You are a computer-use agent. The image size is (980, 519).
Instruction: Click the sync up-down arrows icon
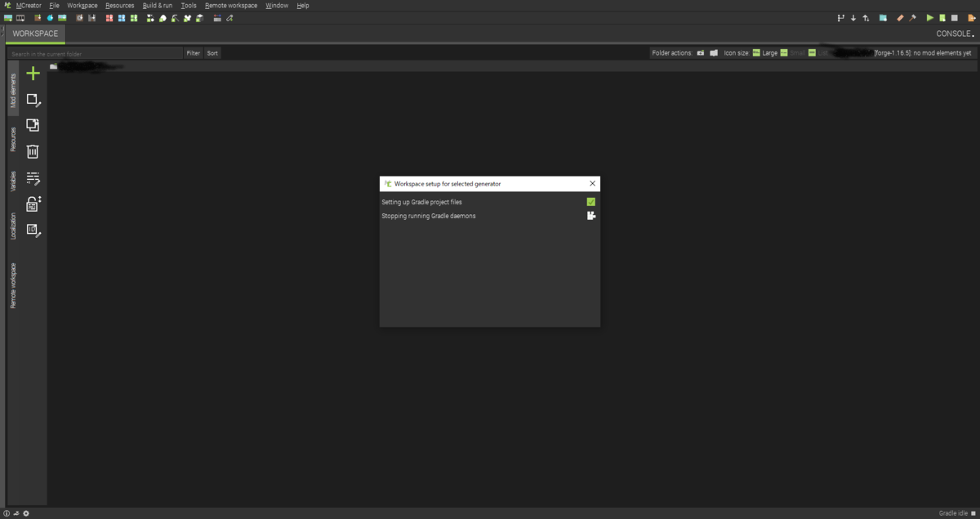[866, 18]
